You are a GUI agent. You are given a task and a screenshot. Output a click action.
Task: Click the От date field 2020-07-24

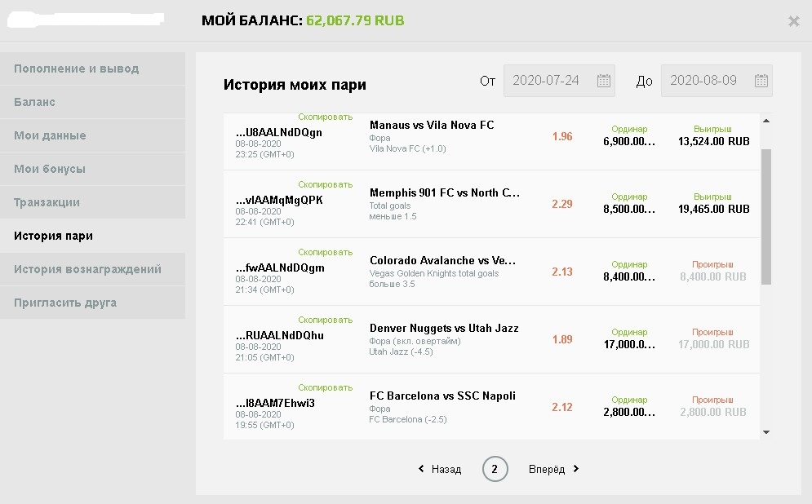(x=559, y=81)
